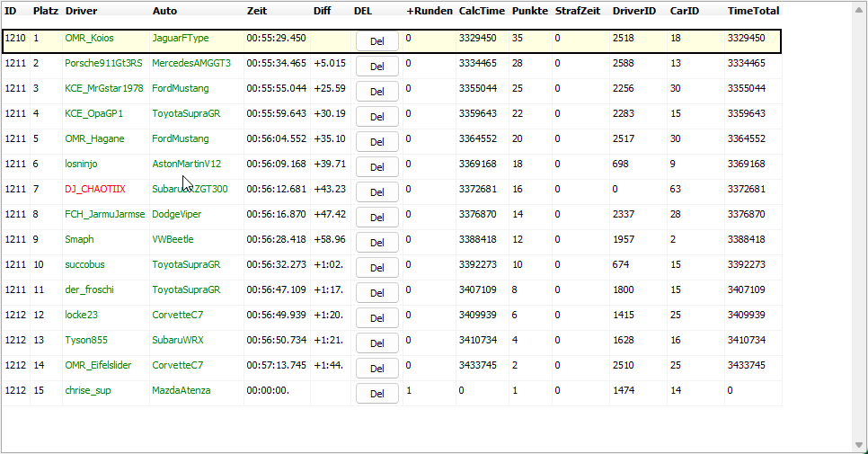Delete the Porsche911Gt3RS result row

[376, 67]
